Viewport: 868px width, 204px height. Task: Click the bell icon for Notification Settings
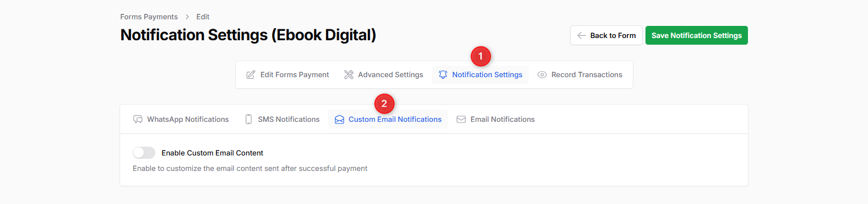coord(443,74)
